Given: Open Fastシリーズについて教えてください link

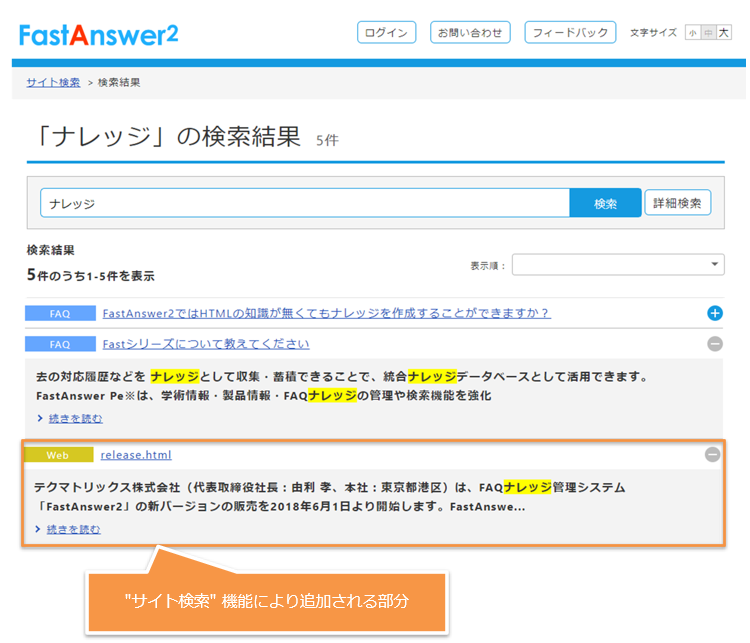Looking at the screenshot, I should (206, 344).
